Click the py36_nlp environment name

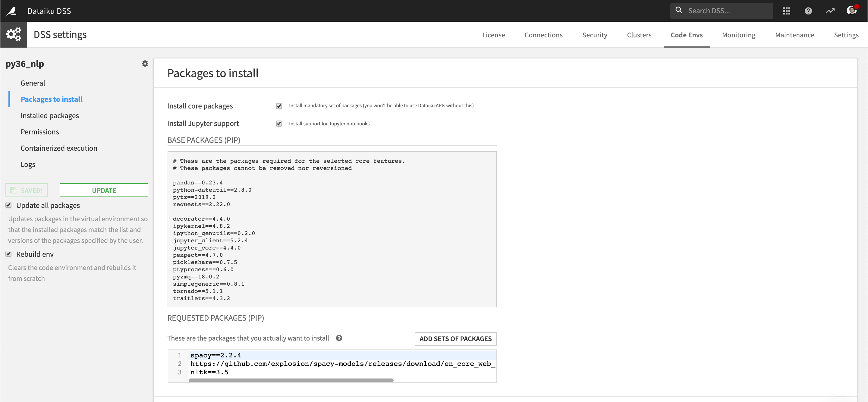pyautogui.click(x=25, y=64)
